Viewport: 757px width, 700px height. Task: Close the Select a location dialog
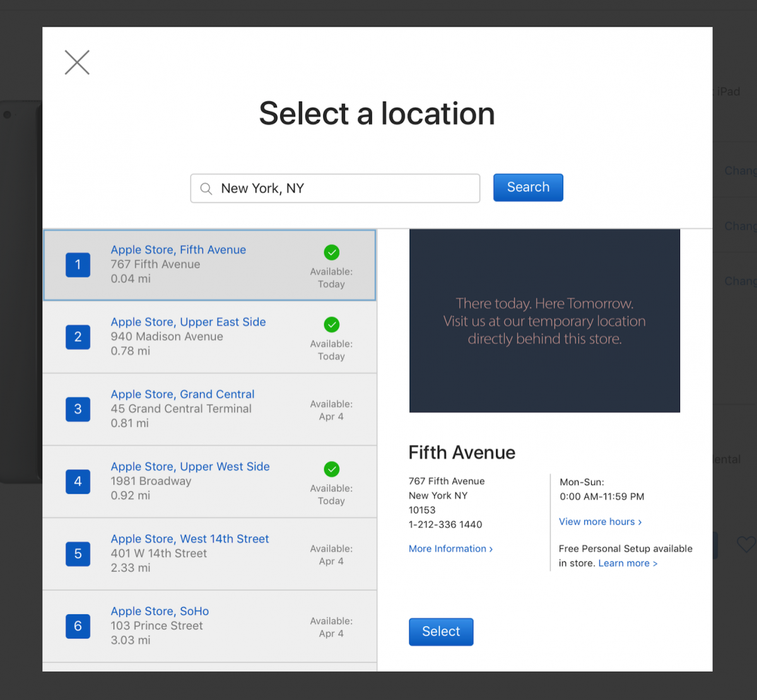point(76,62)
